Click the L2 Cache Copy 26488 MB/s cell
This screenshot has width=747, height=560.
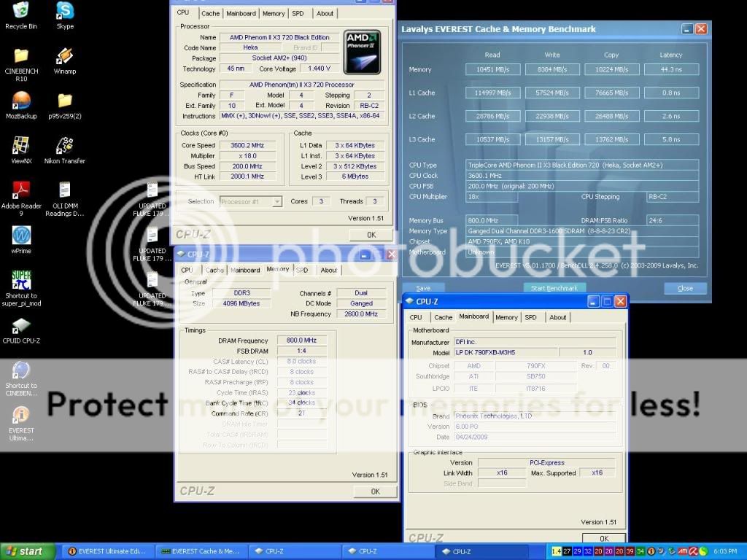[612, 116]
